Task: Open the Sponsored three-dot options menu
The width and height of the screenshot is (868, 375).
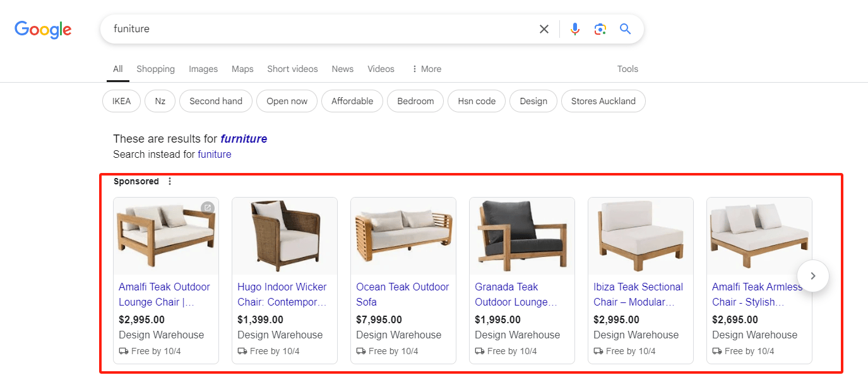Action: click(x=169, y=181)
